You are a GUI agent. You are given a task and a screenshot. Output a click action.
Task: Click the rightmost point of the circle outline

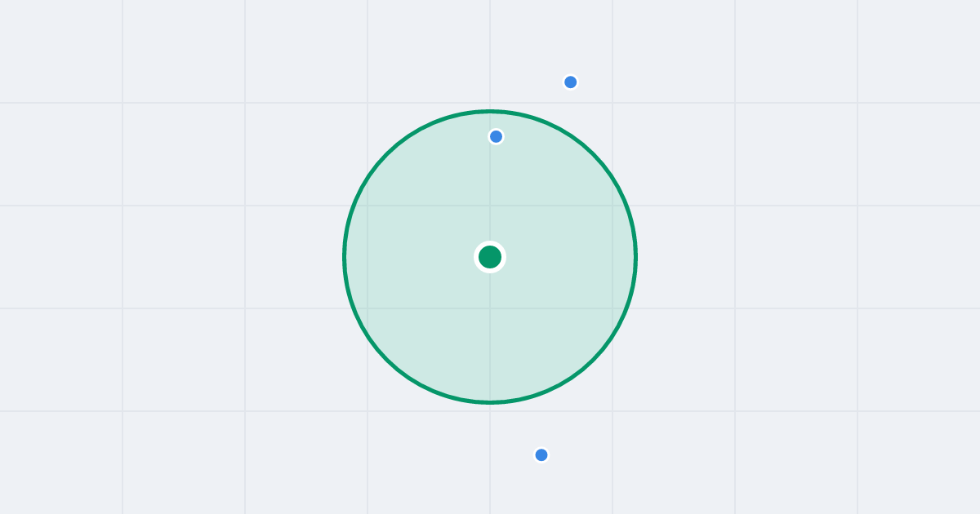[x=636, y=257]
